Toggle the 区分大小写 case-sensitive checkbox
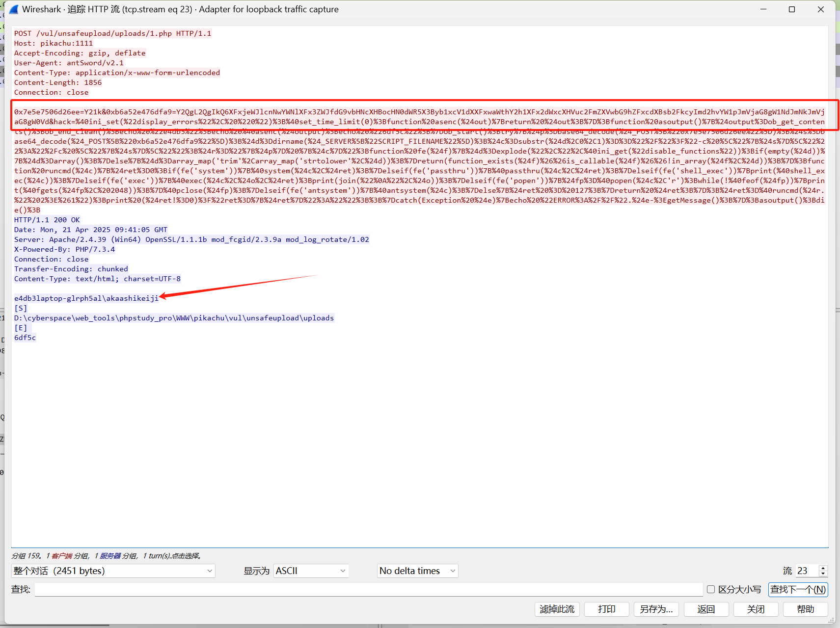The width and height of the screenshot is (840, 628). (x=711, y=589)
